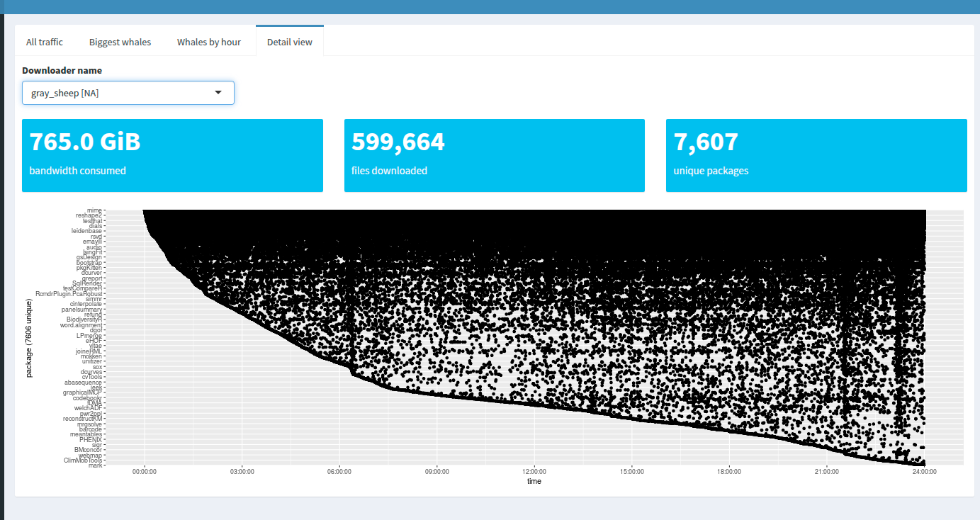
Task: Click the 00:00:00 time axis label
Action: 144,471
